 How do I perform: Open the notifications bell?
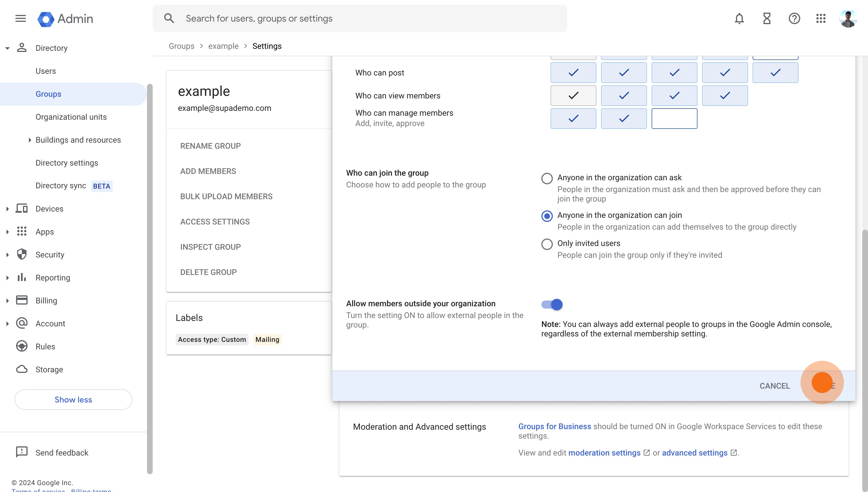tap(739, 19)
